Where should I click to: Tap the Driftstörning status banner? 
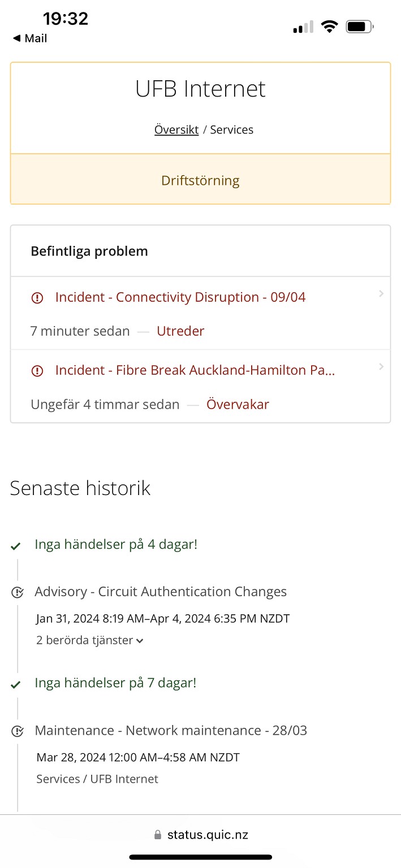[200, 180]
